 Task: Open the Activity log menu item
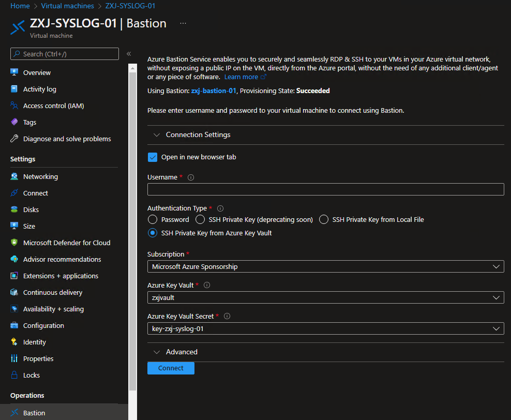pyautogui.click(x=39, y=89)
